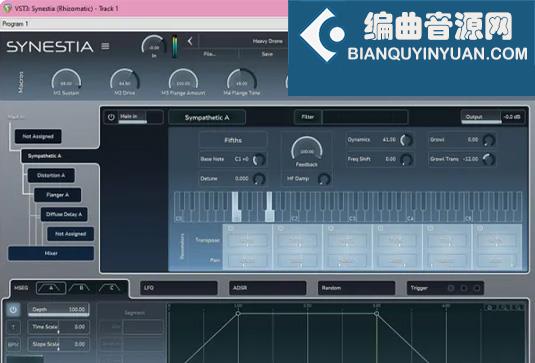This screenshot has height=363, width=535.
Task: Click the Detune knob
Action: pos(259,179)
